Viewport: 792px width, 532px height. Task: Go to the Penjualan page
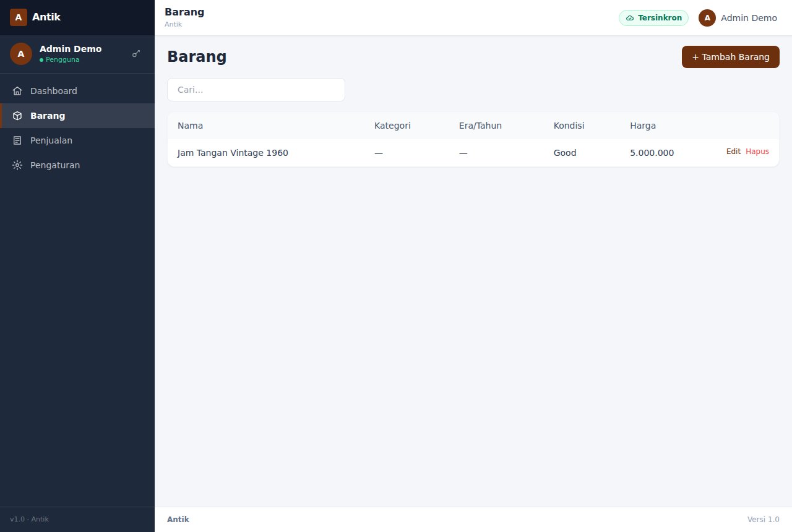click(77, 140)
